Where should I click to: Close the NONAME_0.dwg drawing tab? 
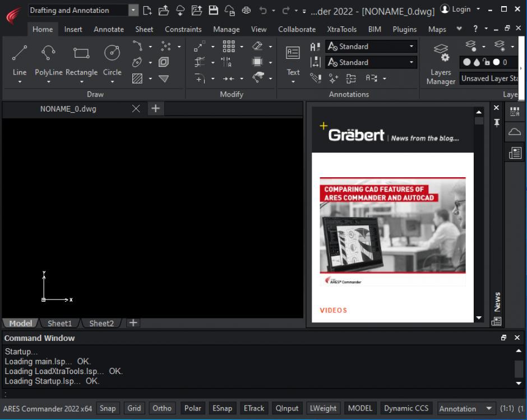(x=136, y=109)
